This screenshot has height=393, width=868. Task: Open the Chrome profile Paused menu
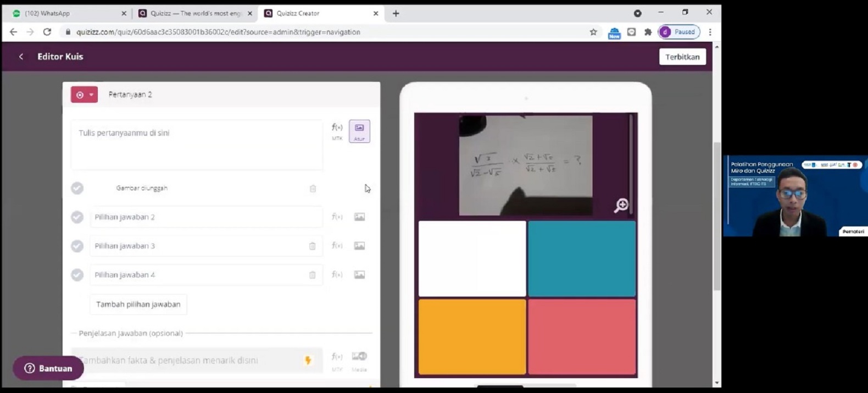(678, 32)
